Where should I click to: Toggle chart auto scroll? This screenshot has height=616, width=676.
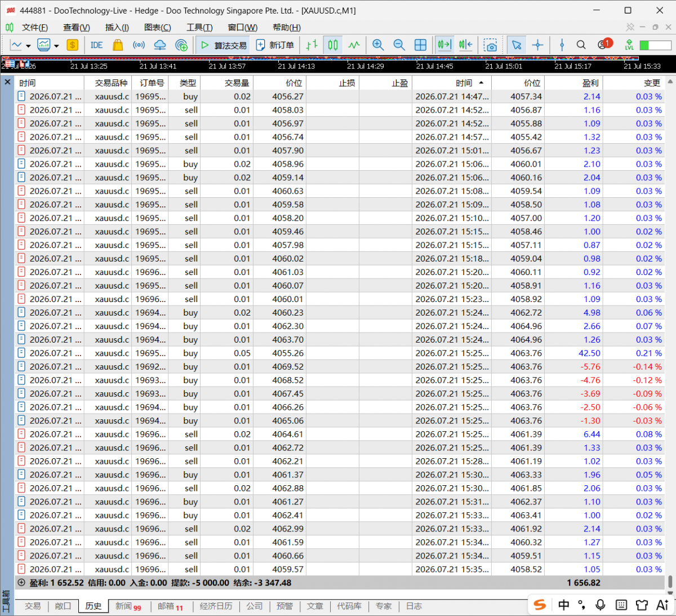[x=444, y=45]
